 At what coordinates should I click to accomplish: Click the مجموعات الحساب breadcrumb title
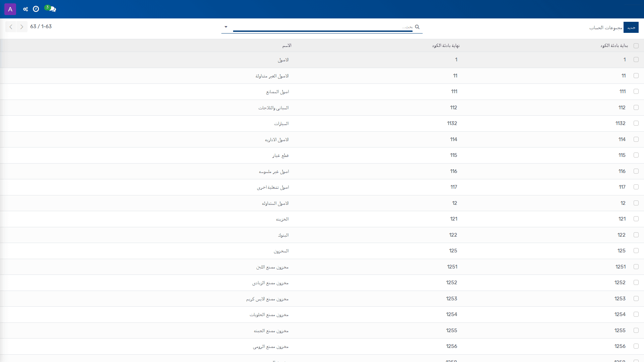[606, 27]
